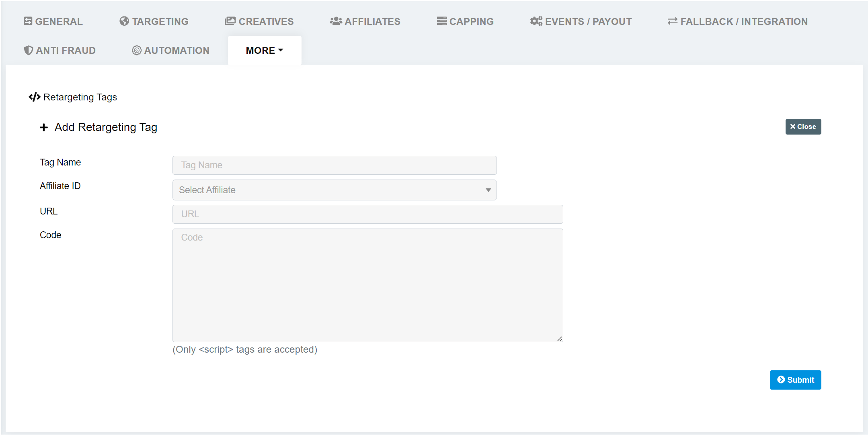This screenshot has width=868, height=437.
Task: Click the Code textarea resize handle
Action: point(560,339)
